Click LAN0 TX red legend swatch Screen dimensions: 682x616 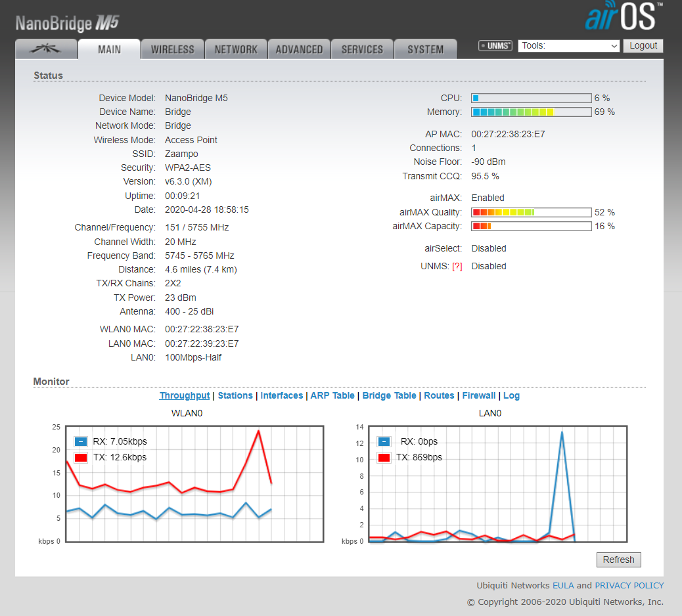click(384, 457)
